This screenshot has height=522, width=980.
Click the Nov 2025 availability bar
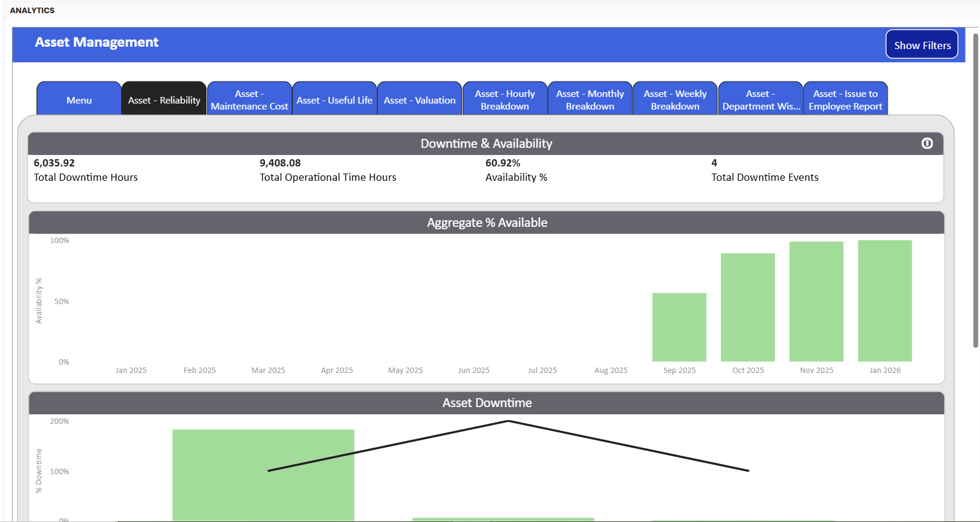(817, 301)
